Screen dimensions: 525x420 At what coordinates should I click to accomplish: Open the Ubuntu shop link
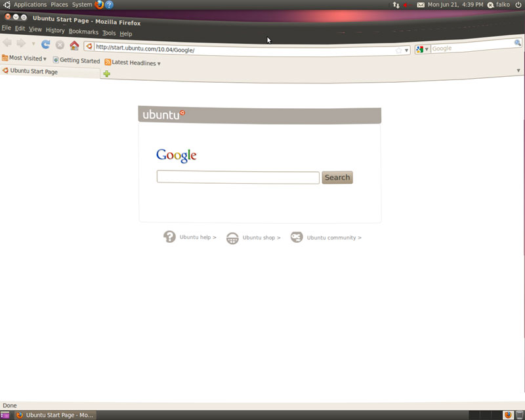(x=261, y=238)
